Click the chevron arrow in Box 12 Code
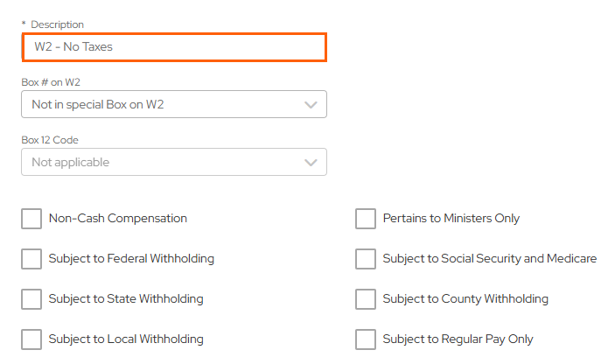The image size is (615, 364). 311,163
